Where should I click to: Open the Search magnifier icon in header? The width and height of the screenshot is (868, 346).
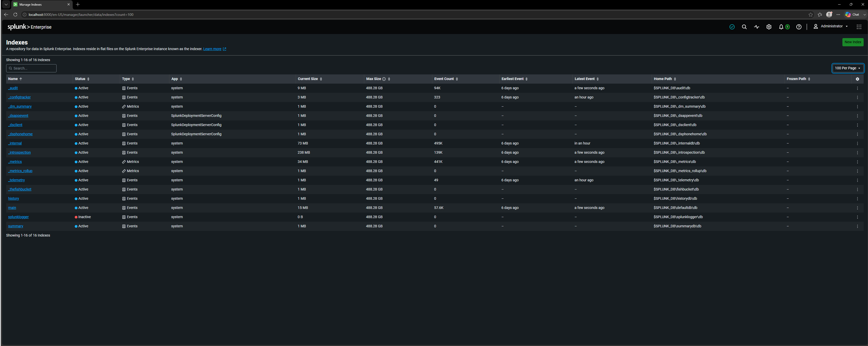(744, 27)
